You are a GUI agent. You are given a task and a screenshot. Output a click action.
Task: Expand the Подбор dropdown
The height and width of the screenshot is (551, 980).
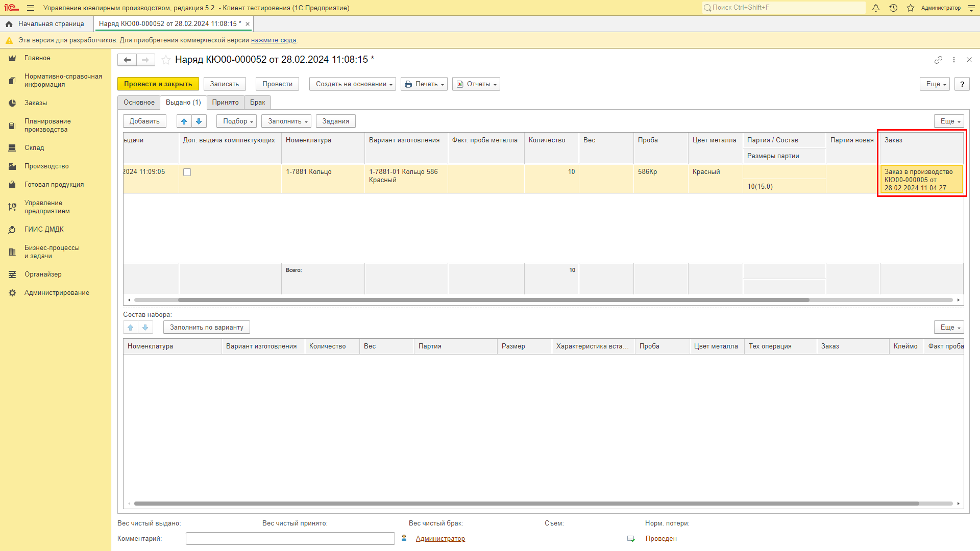237,121
